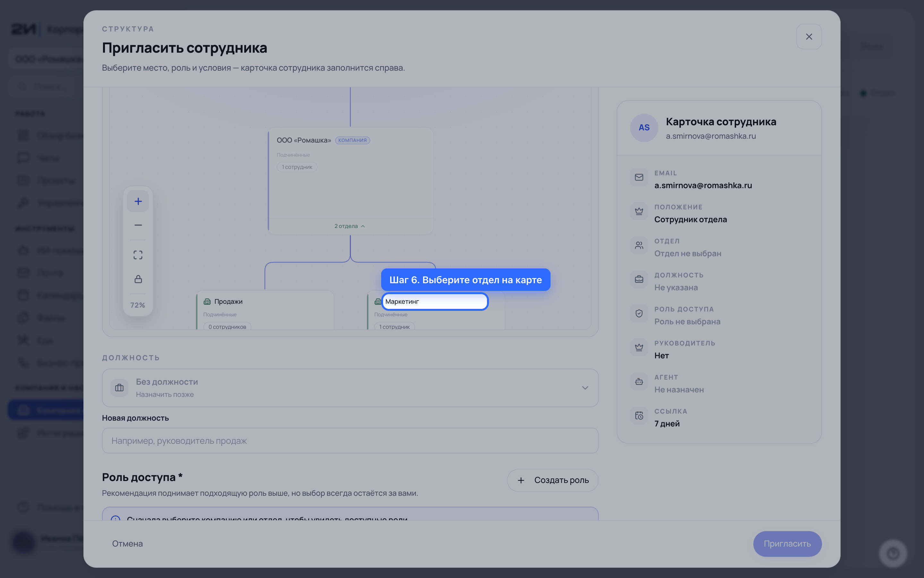Click the 7 дней link duration value
The width and height of the screenshot is (924, 578).
[x=667, y=424]
